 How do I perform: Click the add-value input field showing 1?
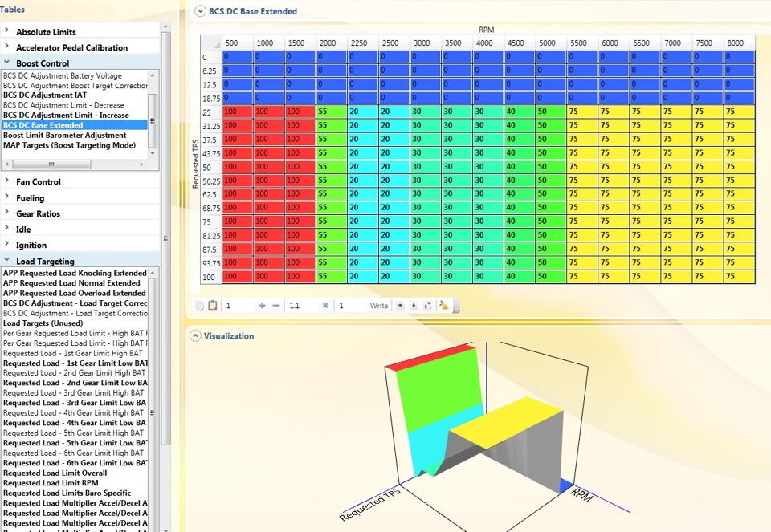[x=240, y=306]
